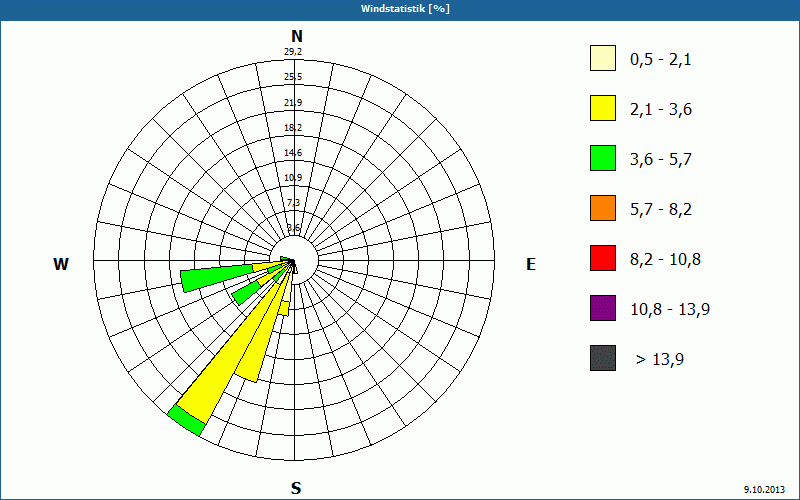The image size is (800, 500).
Task: Click the E compass label
Action: click(531, 264)
